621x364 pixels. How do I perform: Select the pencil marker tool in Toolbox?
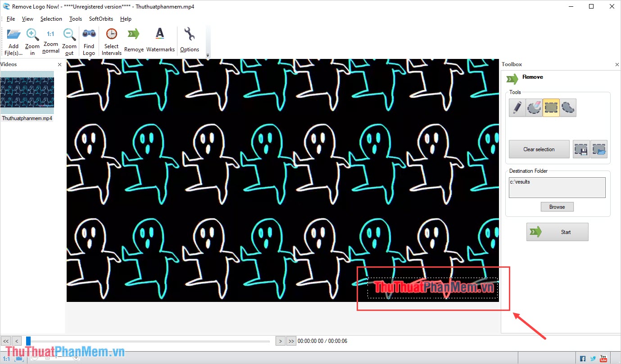pyautogui.click(x=517, y=108)
